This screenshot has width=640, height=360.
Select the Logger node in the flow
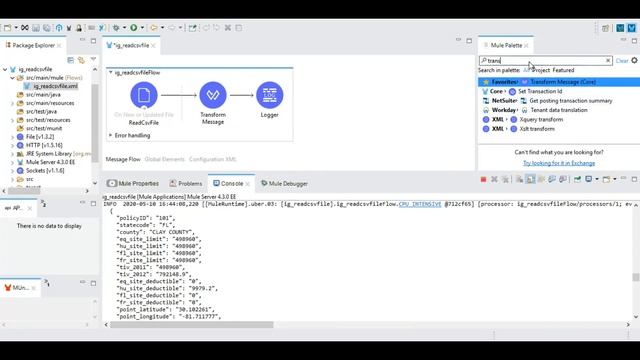coord(269,95)
